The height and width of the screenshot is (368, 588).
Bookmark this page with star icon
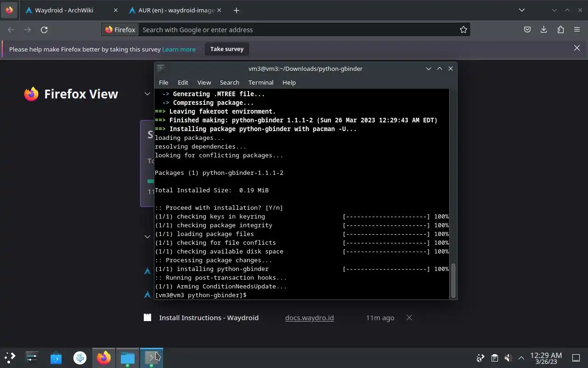click(x=464, y=29)
